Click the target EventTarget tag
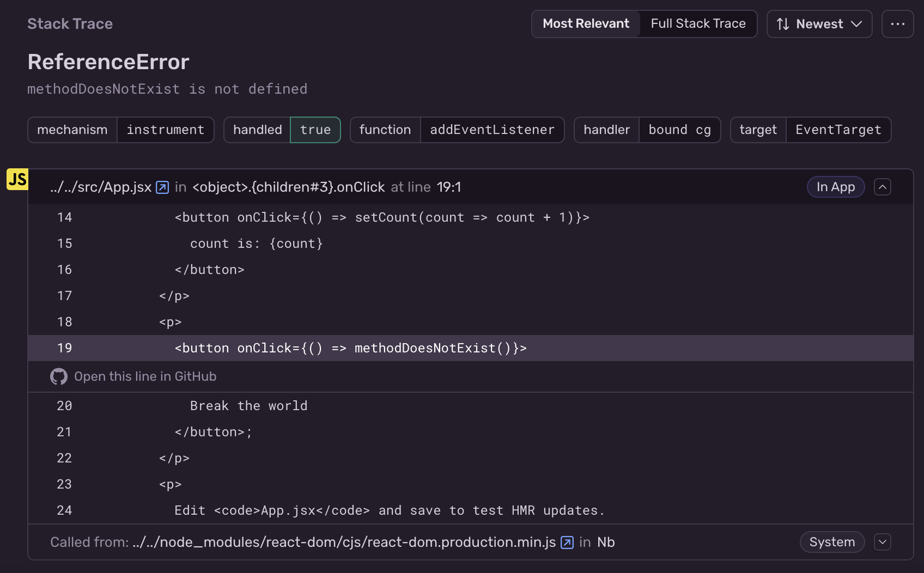The width and height of the screenshot is (924, 573). point(810,130)
